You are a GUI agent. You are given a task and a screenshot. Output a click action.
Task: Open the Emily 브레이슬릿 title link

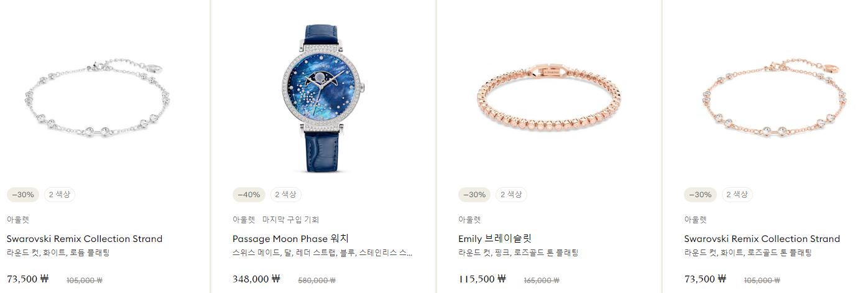[495, 239]
